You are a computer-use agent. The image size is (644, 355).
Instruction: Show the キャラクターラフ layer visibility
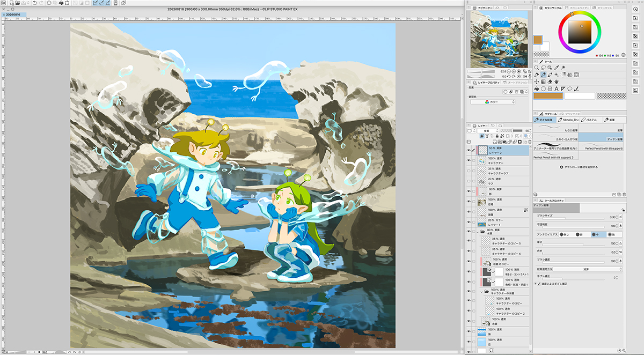469,171
